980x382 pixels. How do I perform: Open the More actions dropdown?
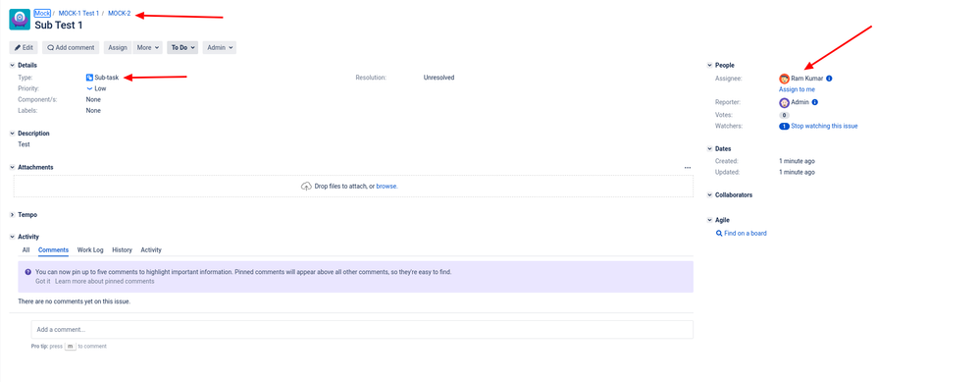tap(147, 47)
